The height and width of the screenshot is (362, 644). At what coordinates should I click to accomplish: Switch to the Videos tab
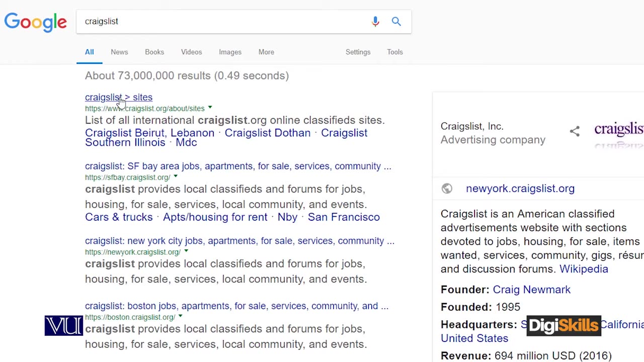(x=191, y=52)
